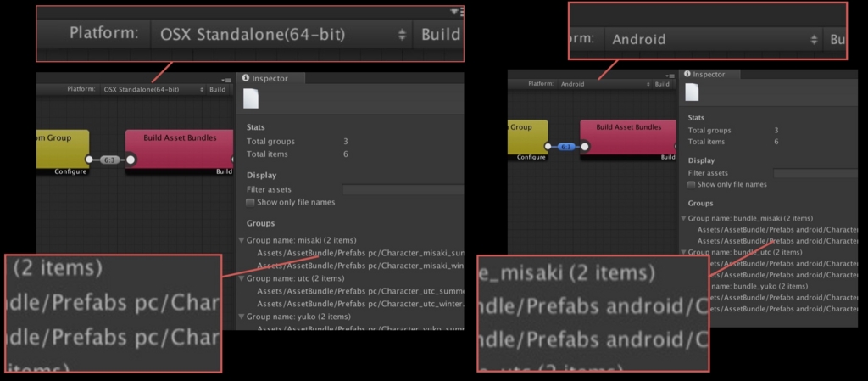Open the panel options menu icon in Android window
868x381 pixels.
pos(671,76)
